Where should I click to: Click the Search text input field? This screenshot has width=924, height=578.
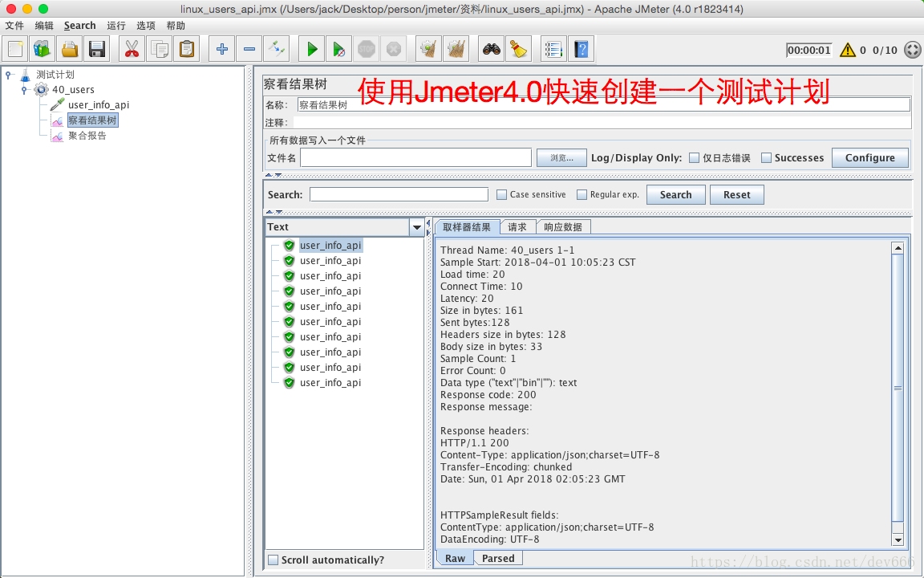pos(399,194)
